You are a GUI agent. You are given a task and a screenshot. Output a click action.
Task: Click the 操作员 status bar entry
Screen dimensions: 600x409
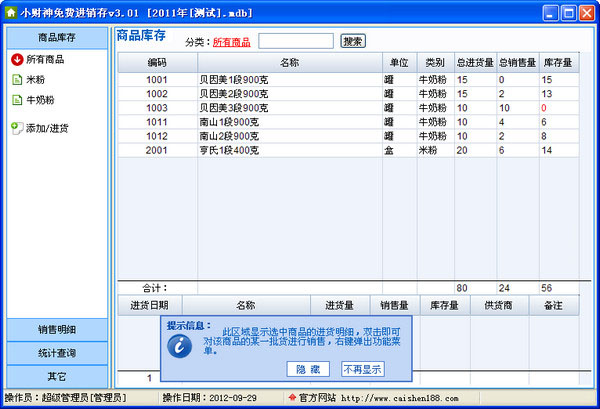pos(65,398)
